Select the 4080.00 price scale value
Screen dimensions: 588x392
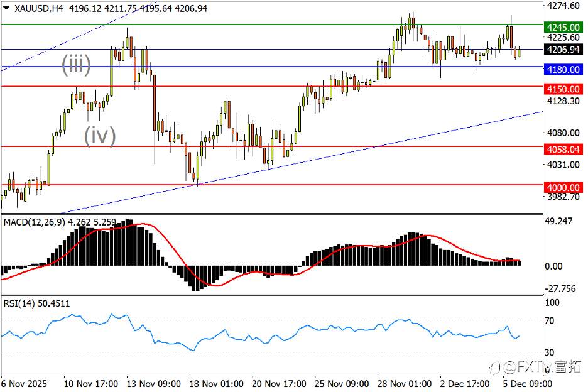coord(563,133)
